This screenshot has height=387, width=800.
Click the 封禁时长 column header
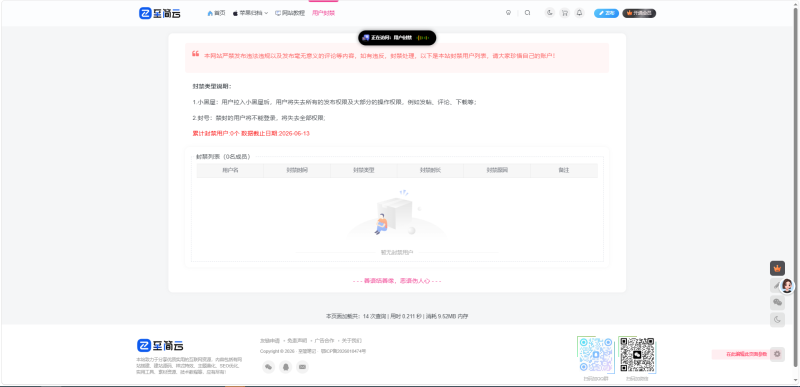[431, 170]
